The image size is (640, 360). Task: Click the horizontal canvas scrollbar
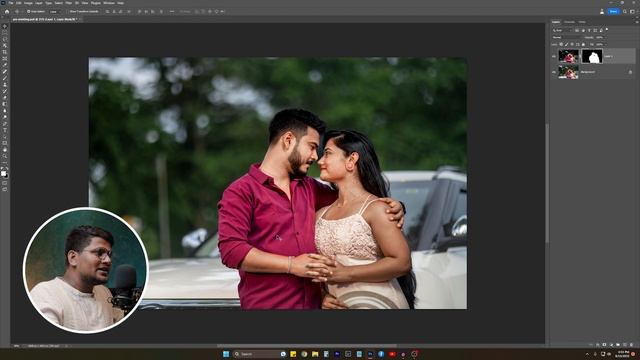pos(306,346)
